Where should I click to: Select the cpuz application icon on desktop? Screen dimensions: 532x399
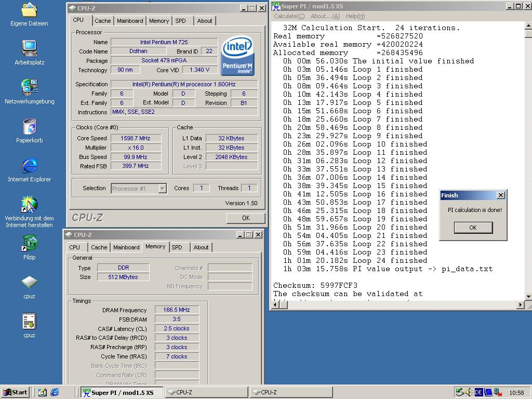pos(29,282)
